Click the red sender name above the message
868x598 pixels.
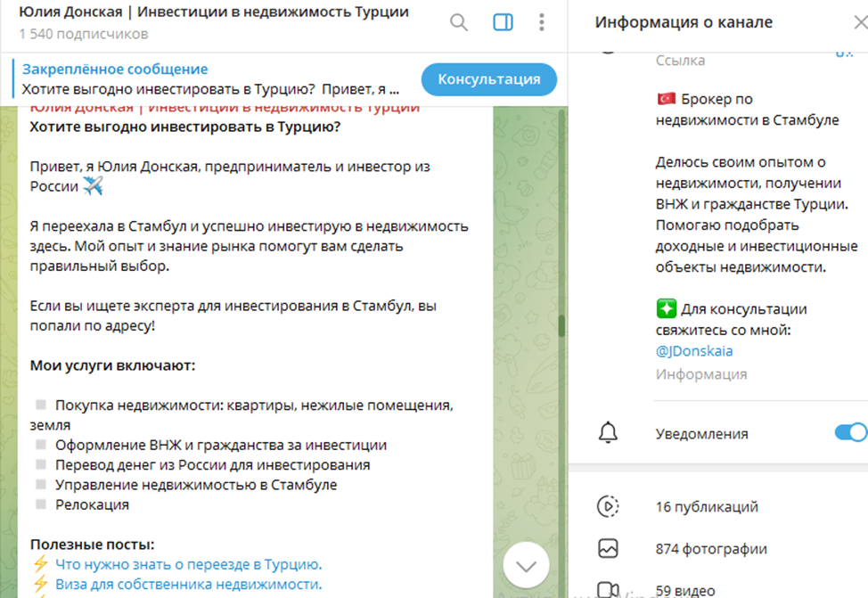click(225, 109)
